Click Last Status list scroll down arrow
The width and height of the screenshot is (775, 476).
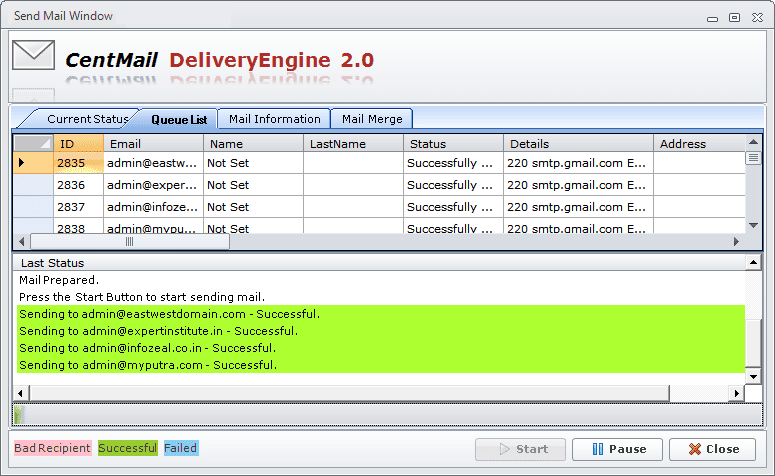click(x=753, y=377)
